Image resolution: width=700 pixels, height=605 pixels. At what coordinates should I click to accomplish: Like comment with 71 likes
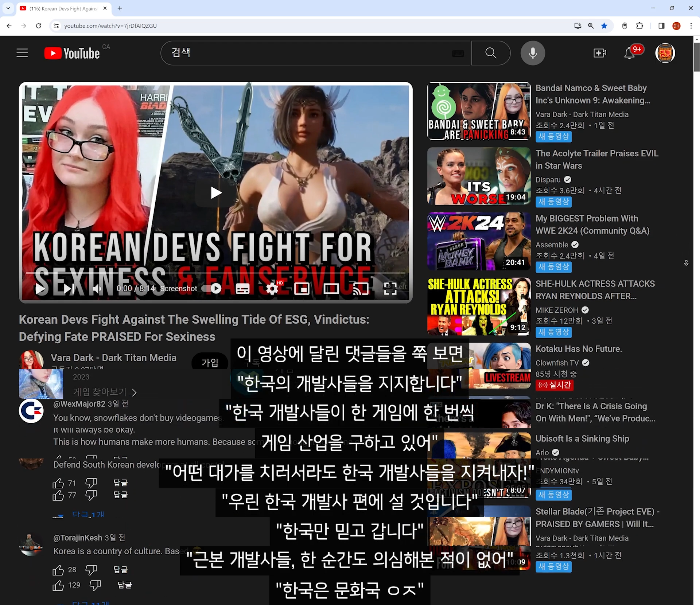58,483
